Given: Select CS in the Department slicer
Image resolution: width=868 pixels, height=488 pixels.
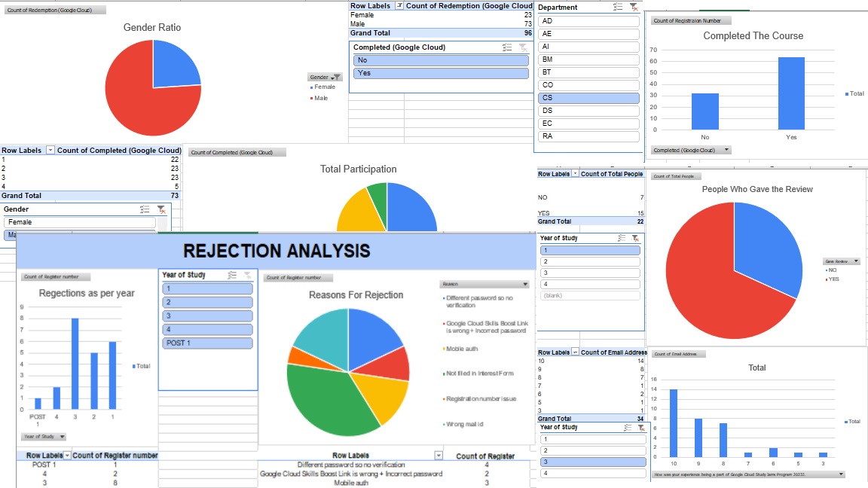Looking at the screenshot, I should [x=588, y=98].
